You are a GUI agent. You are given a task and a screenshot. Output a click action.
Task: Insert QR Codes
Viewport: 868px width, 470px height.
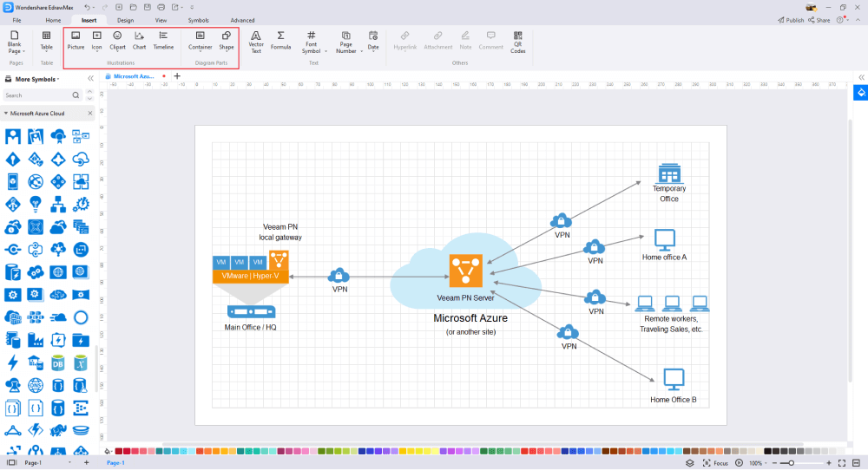(x=517, y=42)
